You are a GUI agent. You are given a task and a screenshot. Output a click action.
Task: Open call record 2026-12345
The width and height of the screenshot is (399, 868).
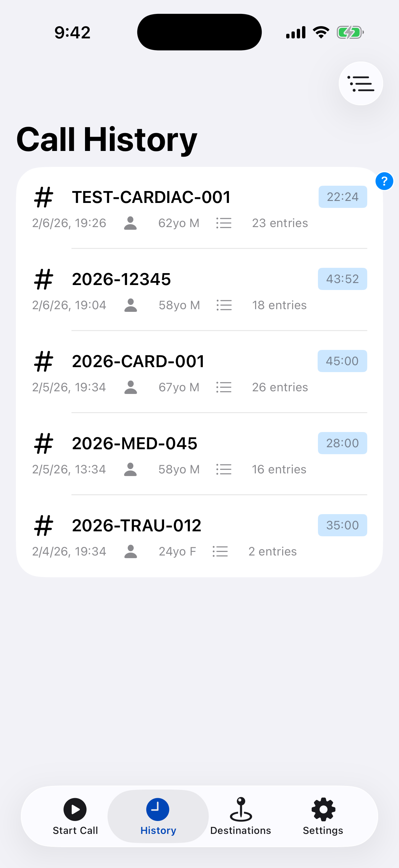pos(121,279)
